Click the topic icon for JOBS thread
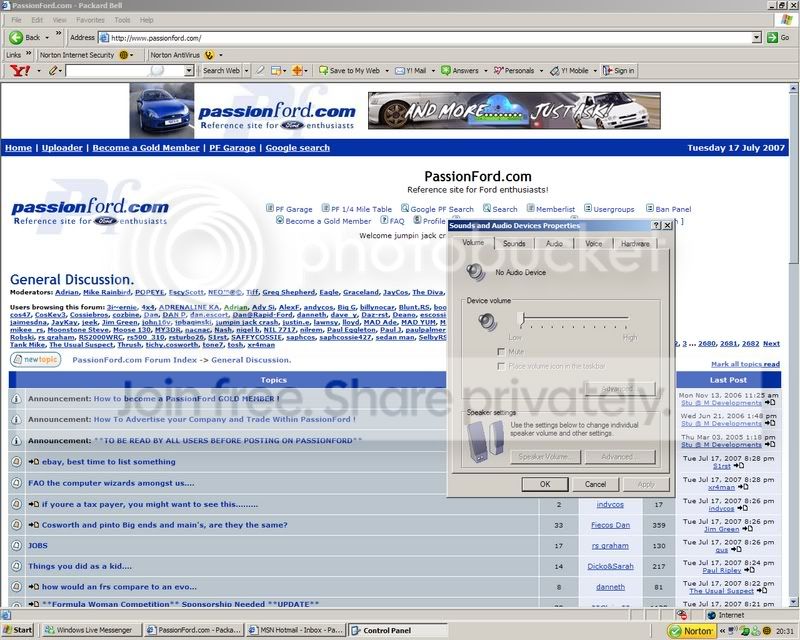Viewport: 800px width, 640px height. 16,545
